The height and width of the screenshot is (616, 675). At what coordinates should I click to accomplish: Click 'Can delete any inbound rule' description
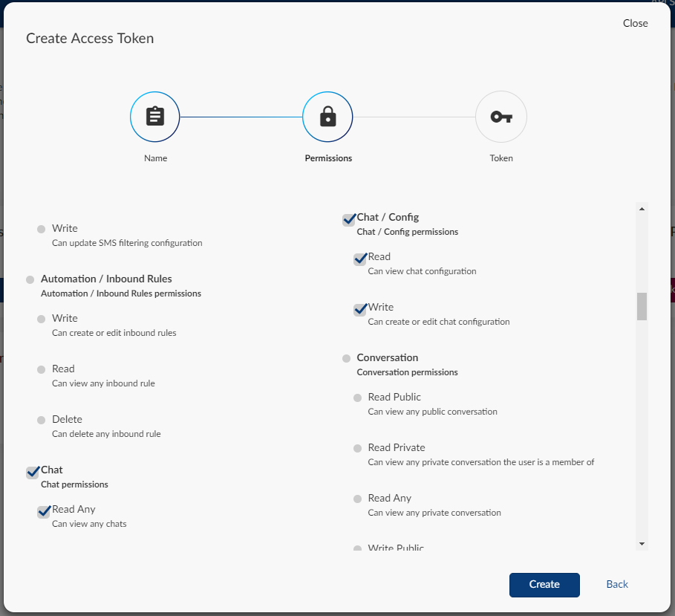(106, 434)
